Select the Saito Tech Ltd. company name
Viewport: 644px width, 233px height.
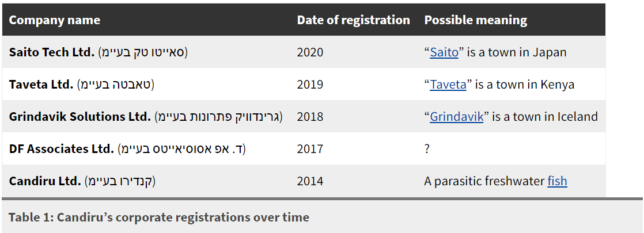pos(52,52)
